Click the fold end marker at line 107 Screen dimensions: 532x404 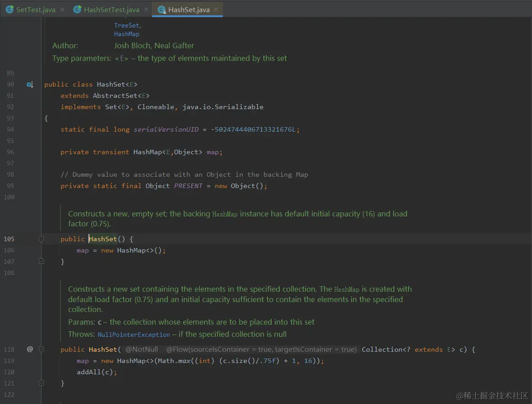[x=41, y=262]
